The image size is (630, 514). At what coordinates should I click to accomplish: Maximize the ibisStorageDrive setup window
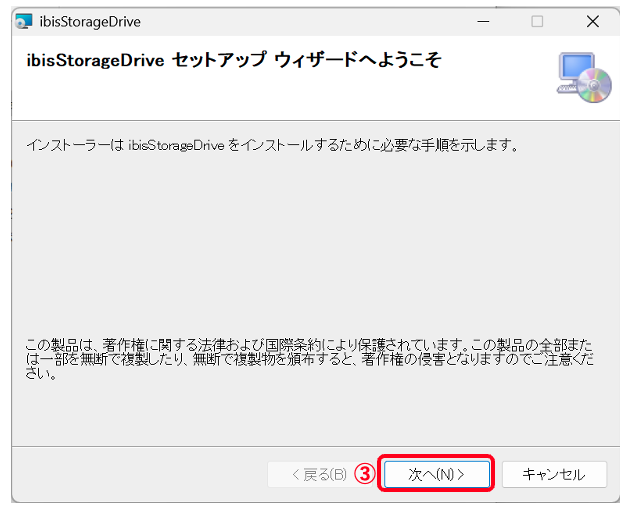537,21
